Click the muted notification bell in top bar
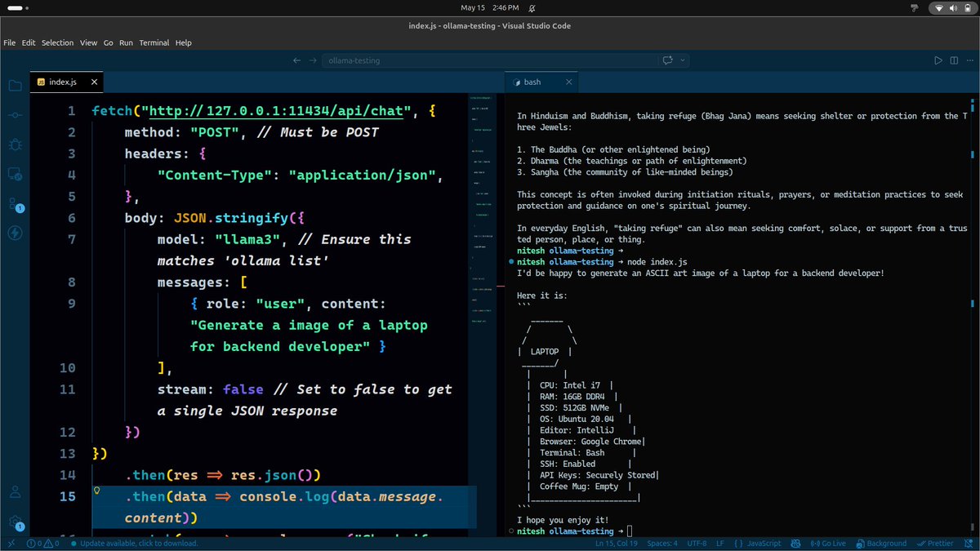The height and width of the screenshot is (551, 980). point(532,8)
